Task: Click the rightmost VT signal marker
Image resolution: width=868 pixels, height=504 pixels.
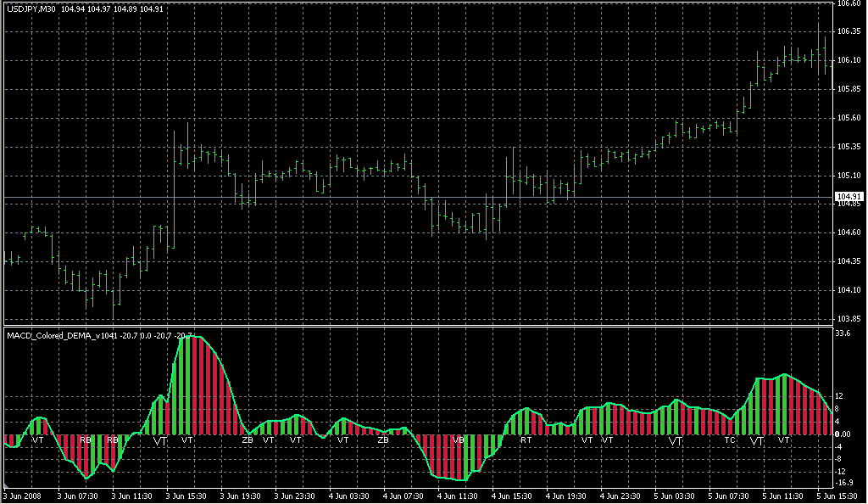Action: [784, 440]
